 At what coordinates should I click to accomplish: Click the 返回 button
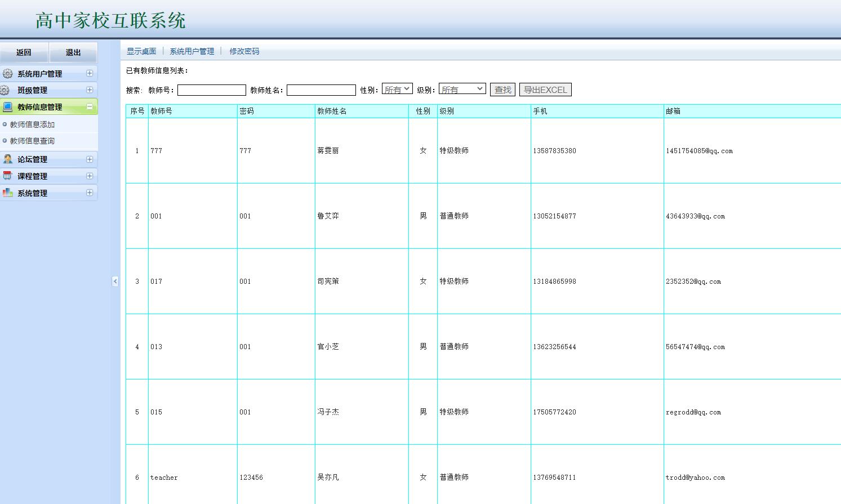tap(24, 52)
